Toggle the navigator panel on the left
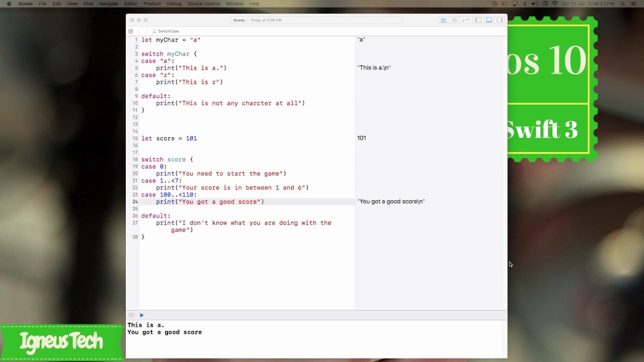 pos(478,20)
